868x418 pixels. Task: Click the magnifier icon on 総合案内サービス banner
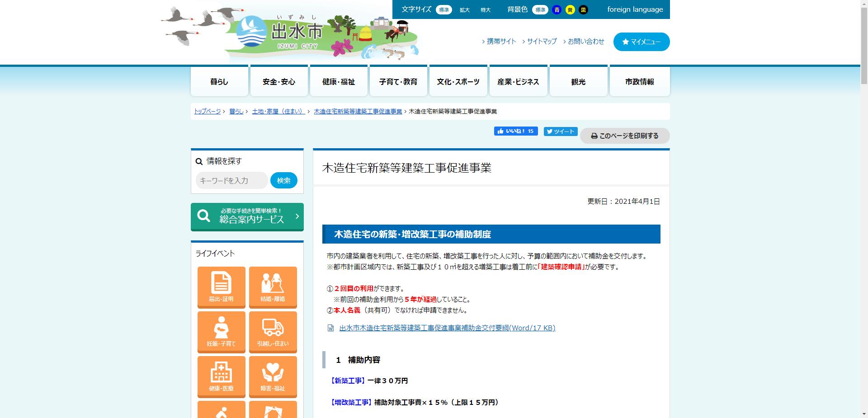(203, 216)
